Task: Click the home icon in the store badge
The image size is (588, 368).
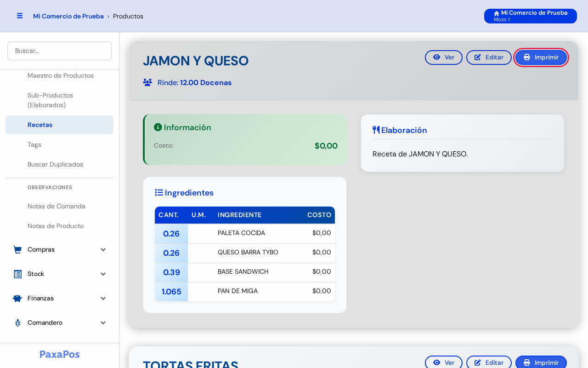Action: coord(497,13)
